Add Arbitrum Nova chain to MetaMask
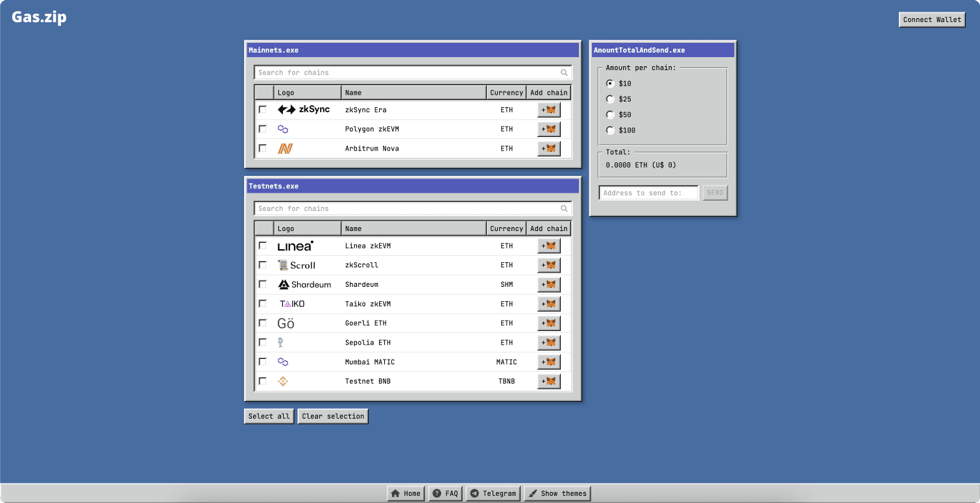The width and height of the screenshot is (980, 503). point(549,149)
